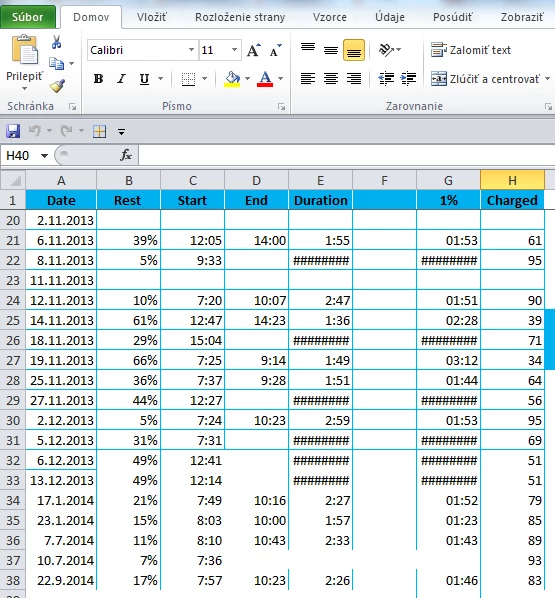Open copy options dropdown arrow
The height and width of the screenshot is (598, 555).
(71, 63)
